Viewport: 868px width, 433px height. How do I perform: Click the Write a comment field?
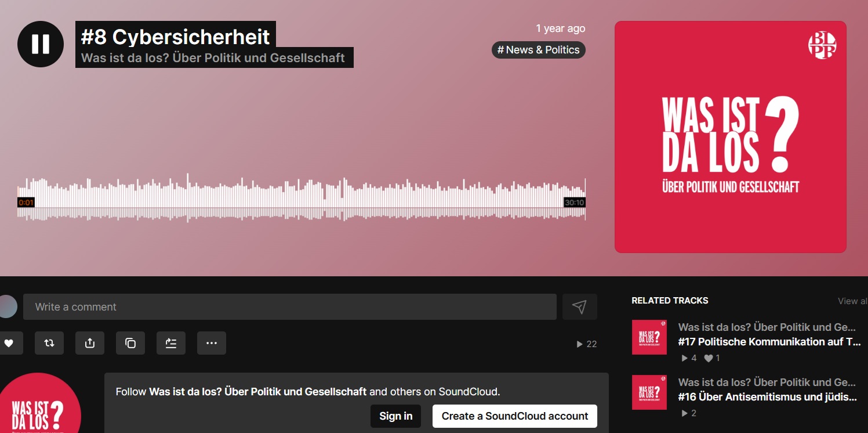(290, 306)
